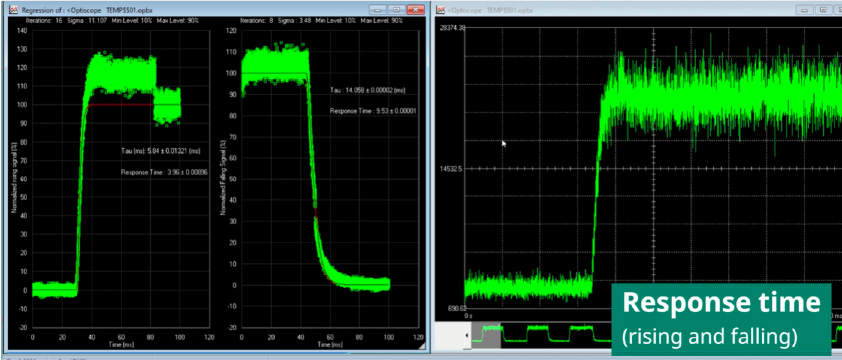The height and width of the screenshot is (360, 842).
Task: Maximize the Regression window
Action: tap(396, 10)
